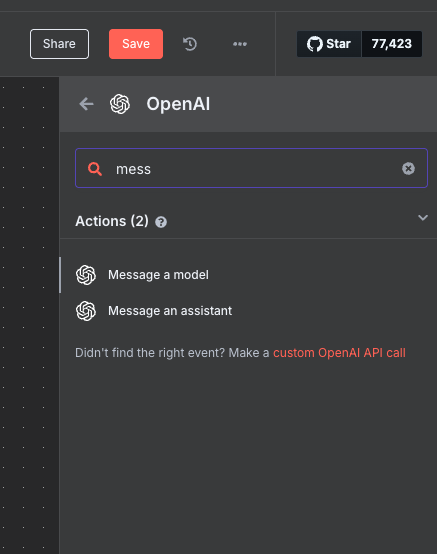Open the workflow history clock icon
This screenshot has height=554, width=437.
point(190,44)
